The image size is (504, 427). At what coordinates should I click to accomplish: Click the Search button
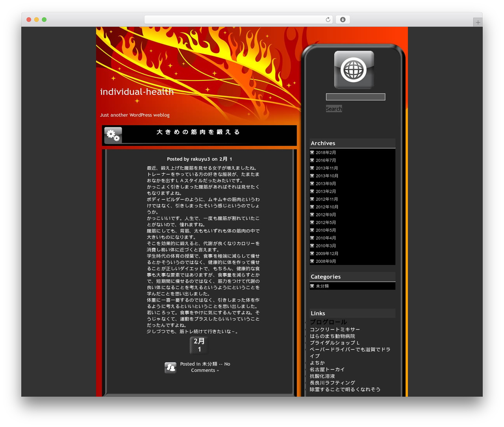pyautogui.click(x=334, y=109)
